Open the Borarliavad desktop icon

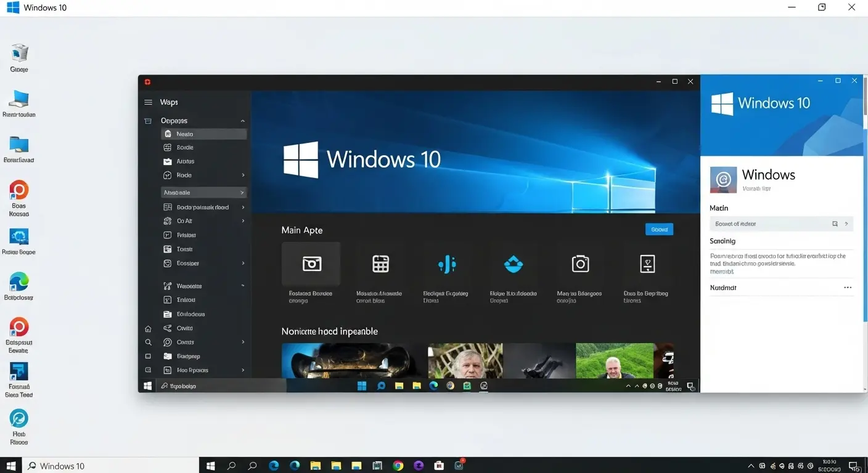tap(19, 145)
